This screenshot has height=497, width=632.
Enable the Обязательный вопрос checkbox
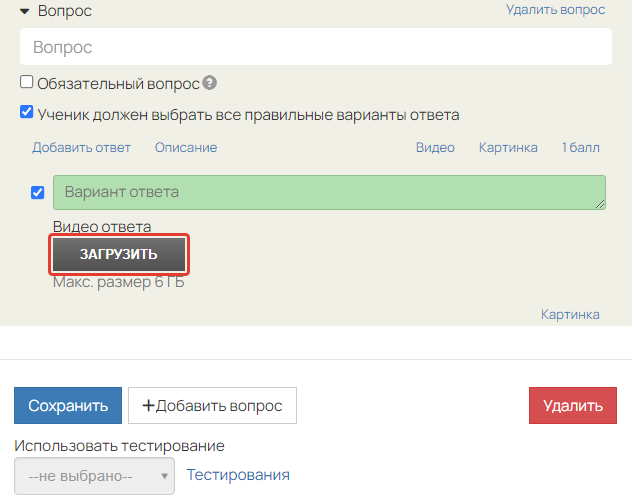pos(27,82)
